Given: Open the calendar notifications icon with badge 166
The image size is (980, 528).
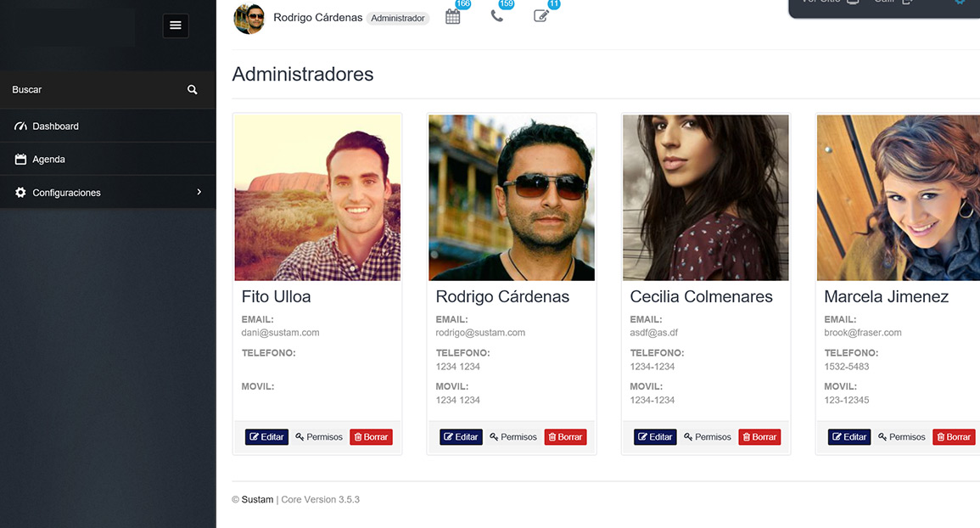Looking at the screenshot, I should pos(452,17).
